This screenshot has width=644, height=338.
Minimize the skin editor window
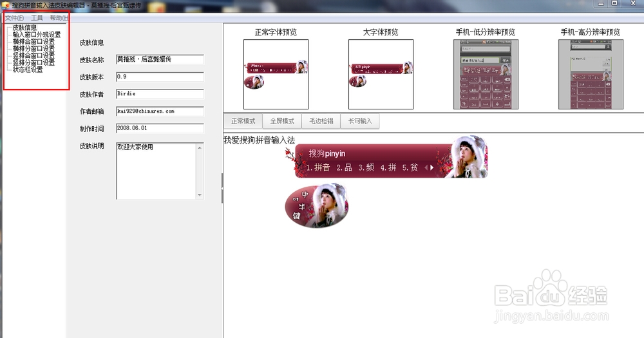tap(601, 4)
